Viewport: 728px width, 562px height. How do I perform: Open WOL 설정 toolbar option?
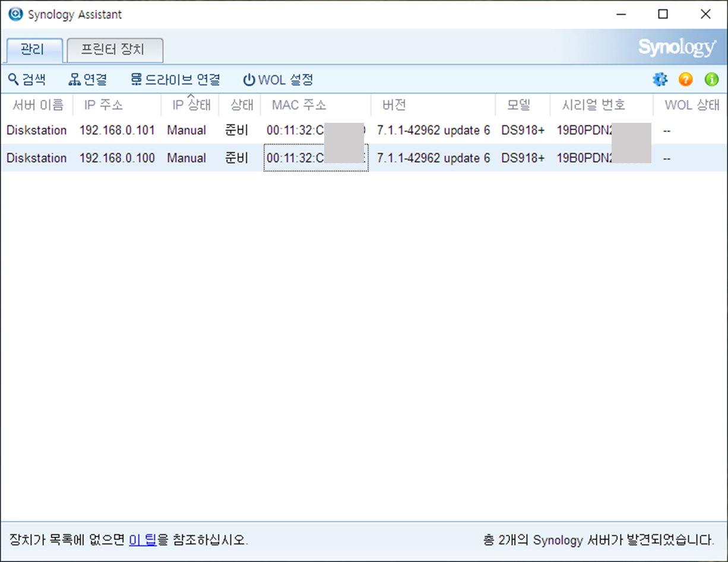[278, 80]
